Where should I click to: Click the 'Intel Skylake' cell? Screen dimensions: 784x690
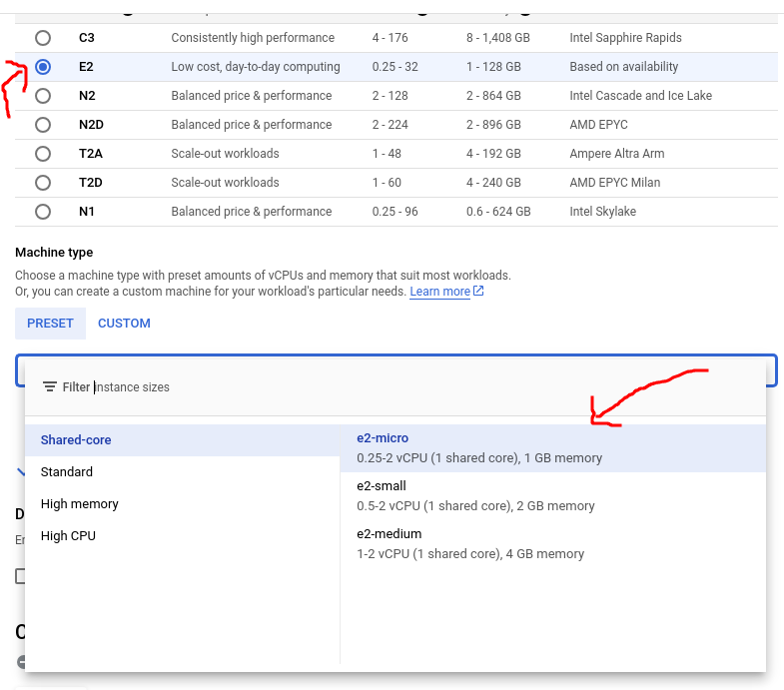tap(602, 212)
